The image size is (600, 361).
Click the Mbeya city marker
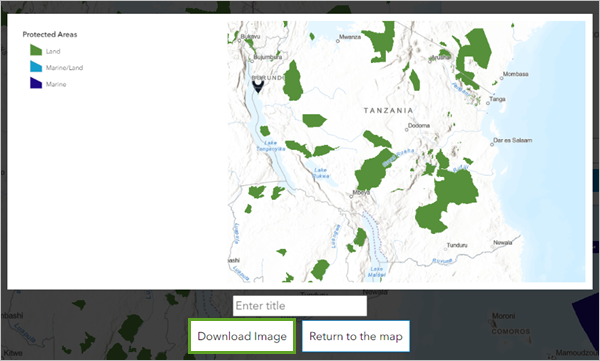pos(351,196)
